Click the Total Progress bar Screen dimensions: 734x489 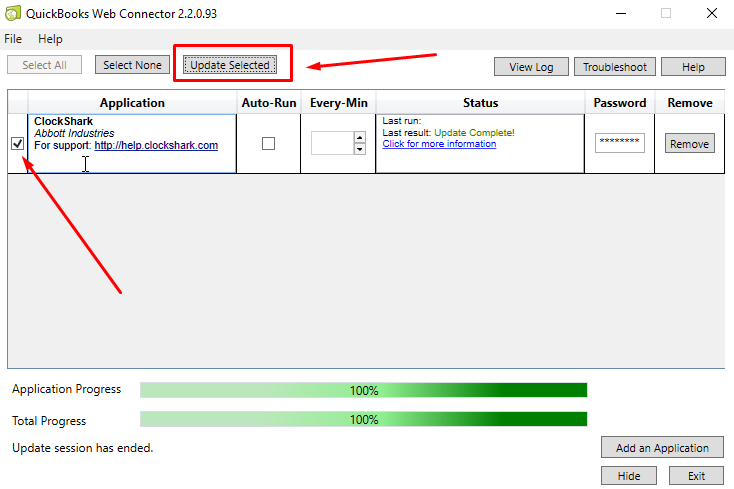(363, 420)
